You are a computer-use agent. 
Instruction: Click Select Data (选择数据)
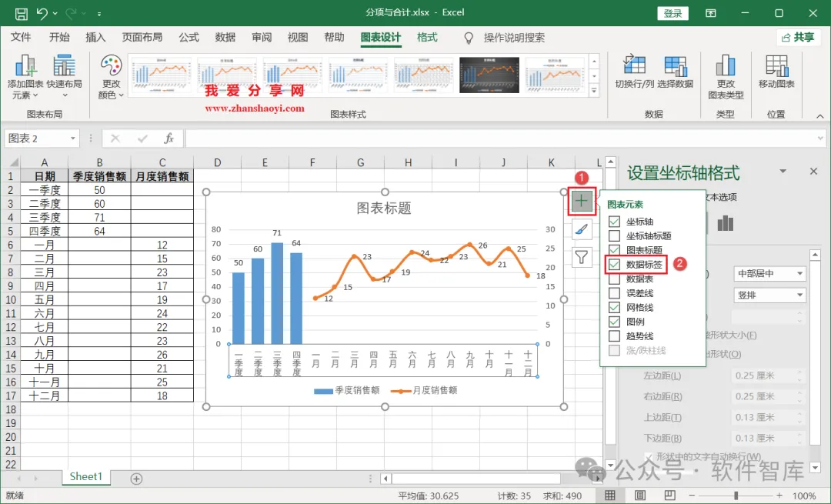pos(676,72)
